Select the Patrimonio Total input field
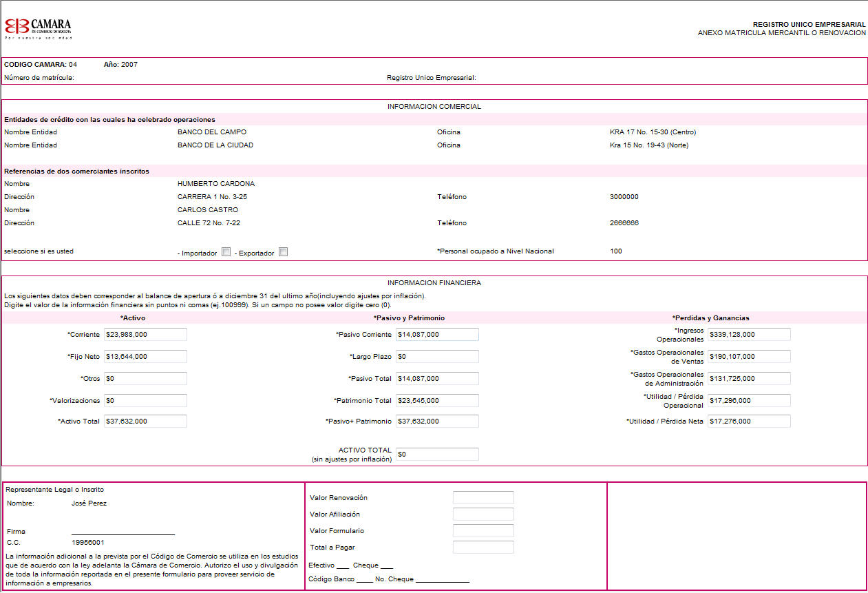Screen dimensions: 868x593 pos(437,400)
